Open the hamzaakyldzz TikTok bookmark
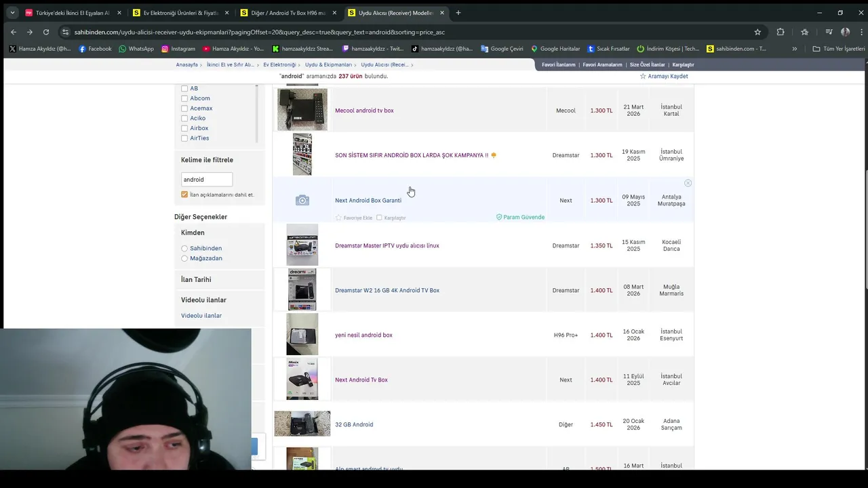The image size is (868, 488). point(442,49)
